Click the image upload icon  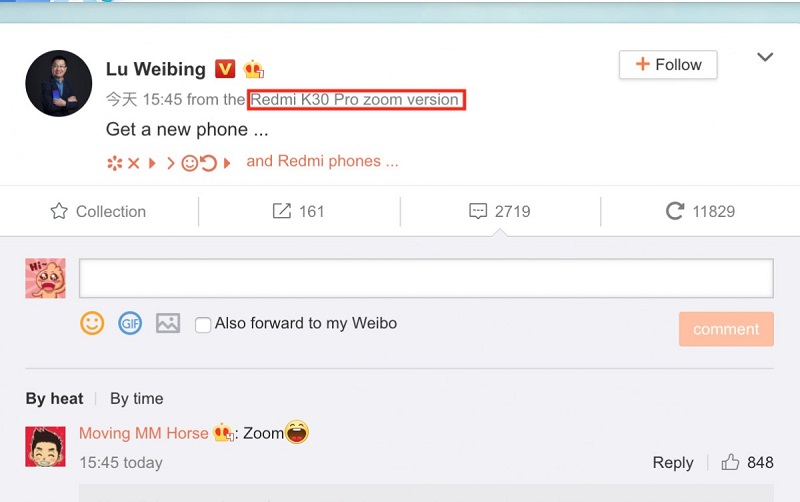click(168, 323)
